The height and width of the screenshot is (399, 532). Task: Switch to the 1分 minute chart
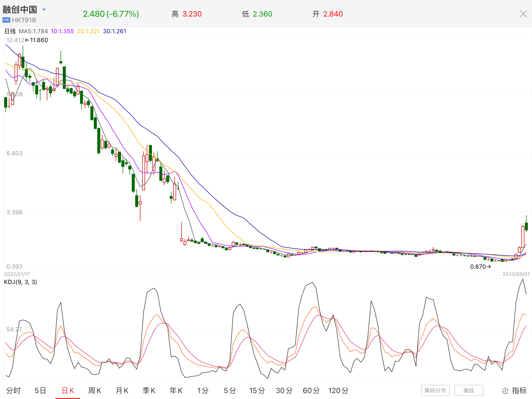coord(203,390)
